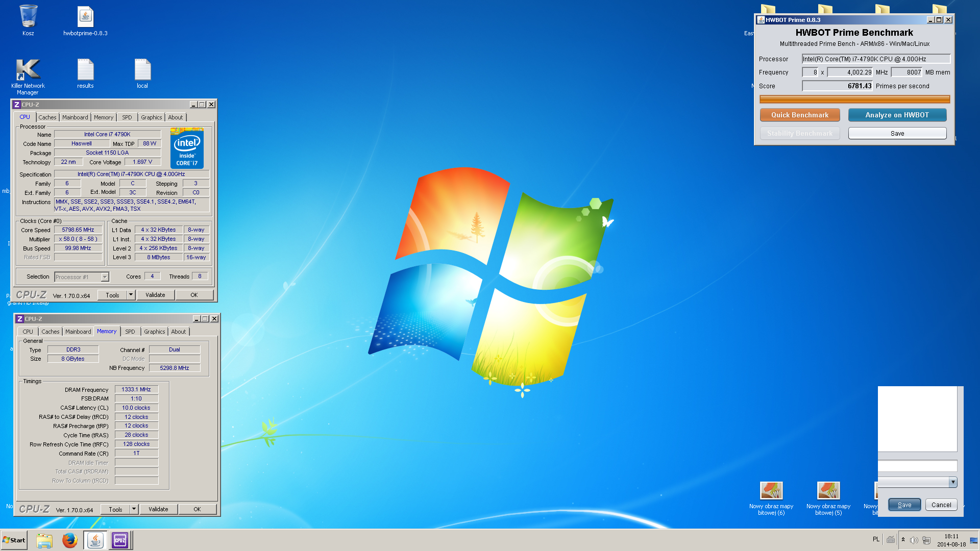The height and width of the screenshot is (551, 980).
Task: Click the Show desktop strip on taskbar
Action: pos(974,540)
